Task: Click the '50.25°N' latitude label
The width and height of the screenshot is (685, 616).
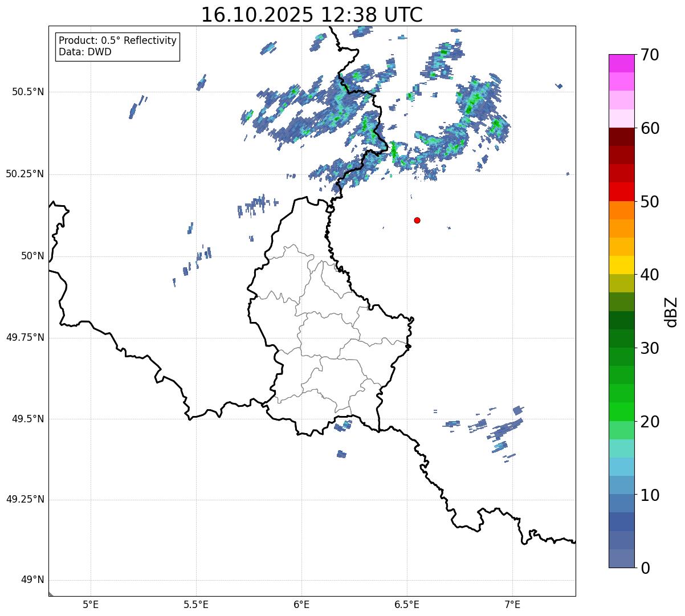Action: (25, 174)
